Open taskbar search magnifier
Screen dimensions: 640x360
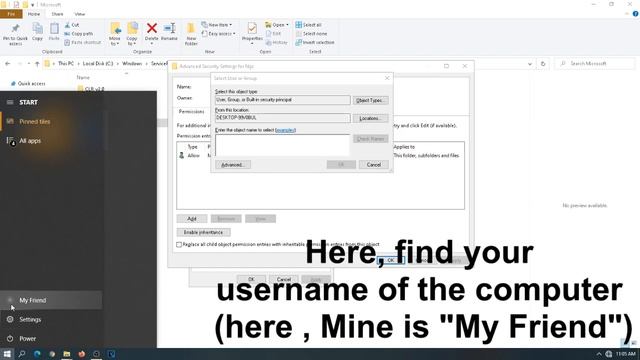click(22, 354)
